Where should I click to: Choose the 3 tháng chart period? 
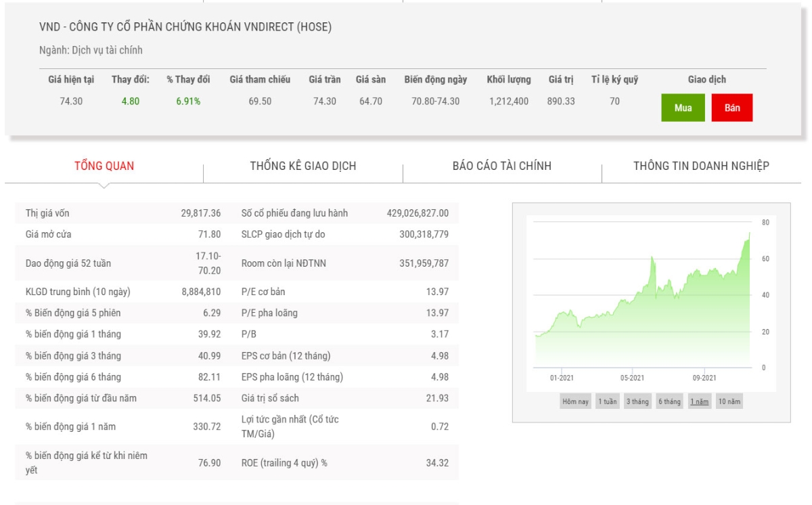637,401
